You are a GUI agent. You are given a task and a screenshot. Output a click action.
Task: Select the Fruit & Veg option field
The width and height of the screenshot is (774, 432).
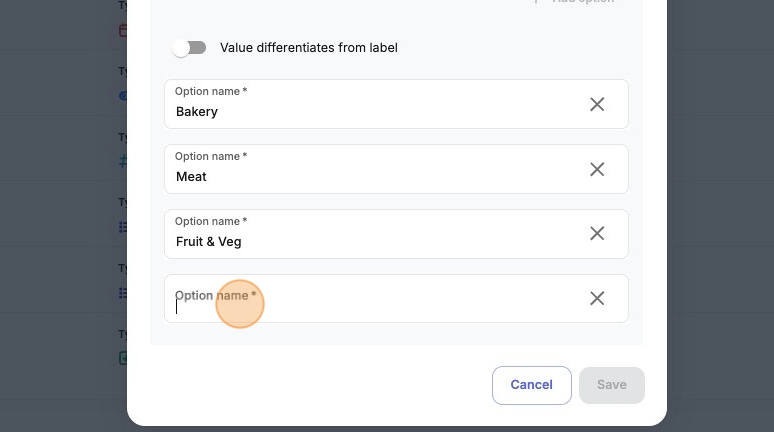tap(375, 234)
